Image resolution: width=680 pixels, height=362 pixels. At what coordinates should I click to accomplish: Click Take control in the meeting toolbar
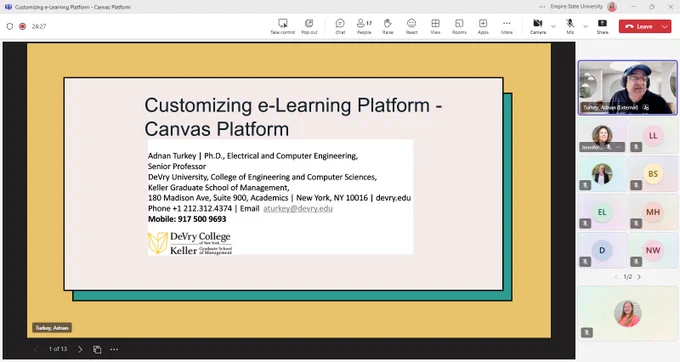pos(282,26)
